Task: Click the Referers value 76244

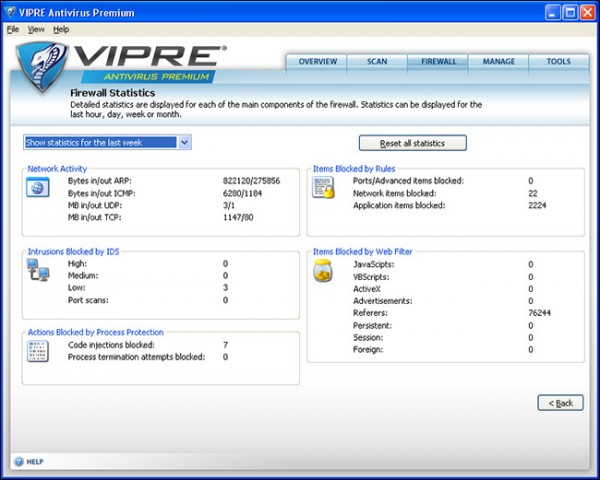Action: [540, 313]
